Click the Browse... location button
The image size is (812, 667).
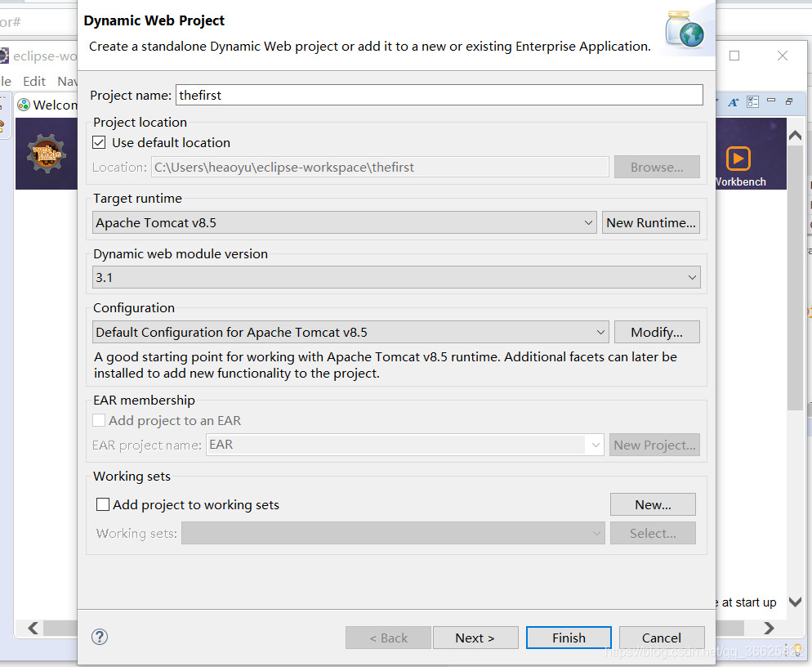pos(657,167)
